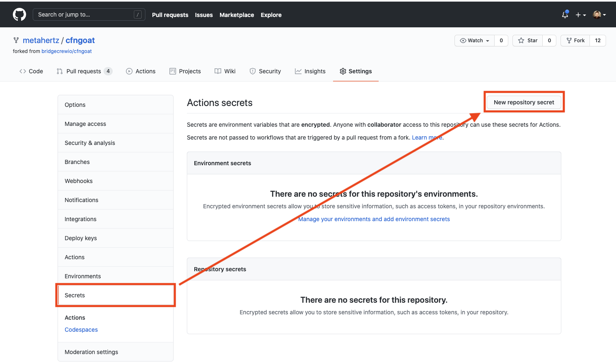The image size is (616, 364).
Task: Focus the Search or jump to field
Action: click(89, 14)
